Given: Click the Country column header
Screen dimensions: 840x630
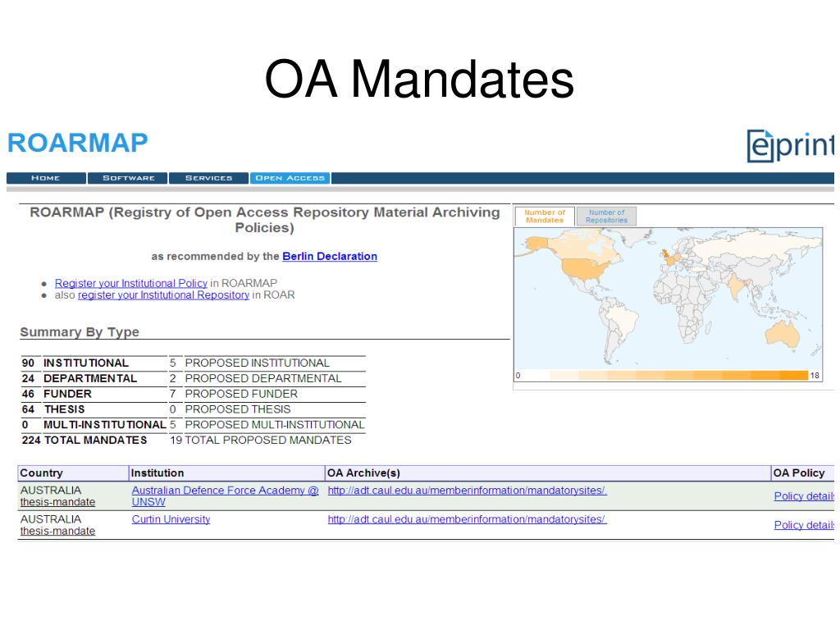Looking at the screenshot, I should [73, 473].
